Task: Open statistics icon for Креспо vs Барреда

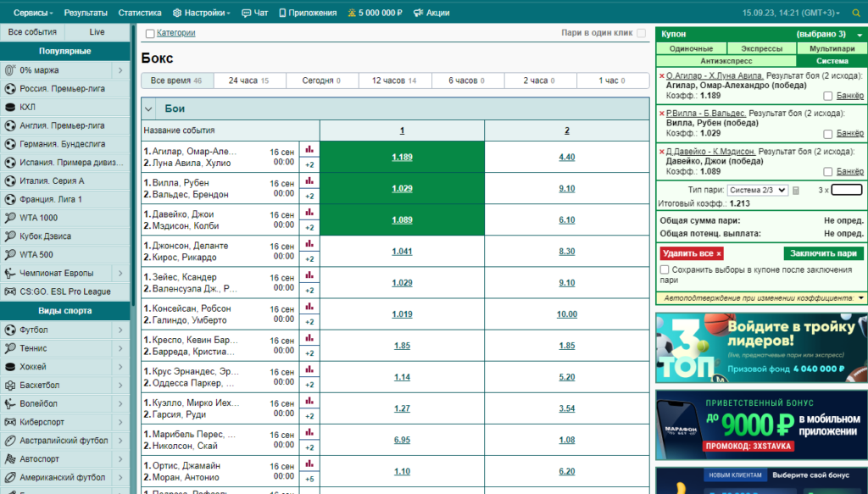Action: [x=309, y=339]
